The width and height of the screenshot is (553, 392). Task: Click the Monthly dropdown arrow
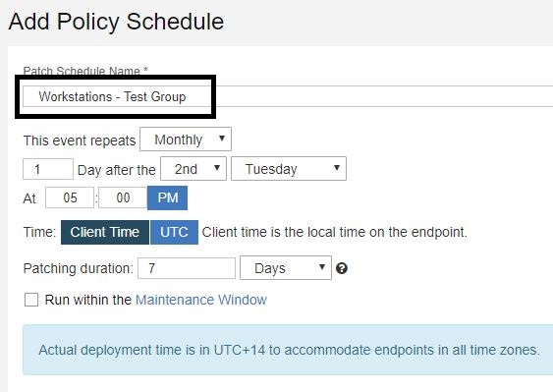(x=222, y=139)
